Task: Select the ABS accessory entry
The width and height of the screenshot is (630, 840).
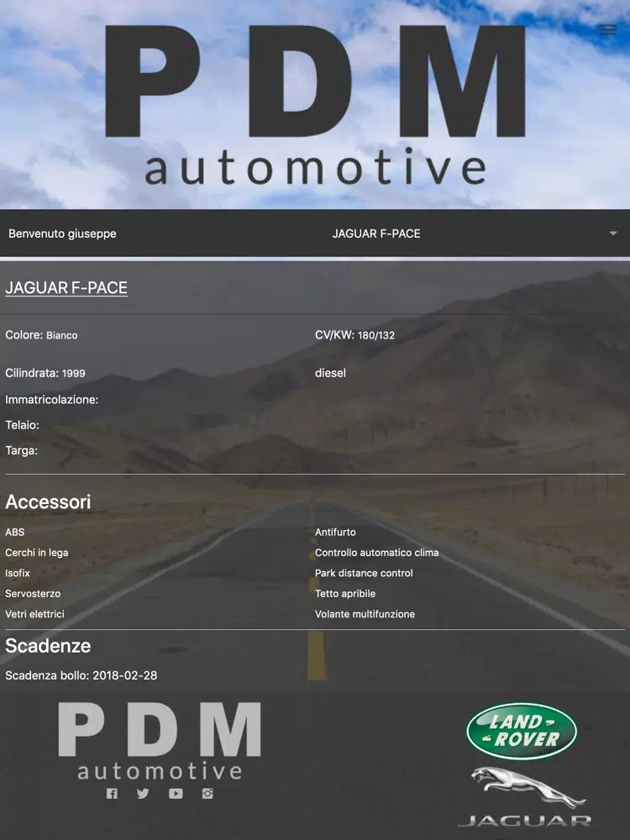Action: (14, 532)
